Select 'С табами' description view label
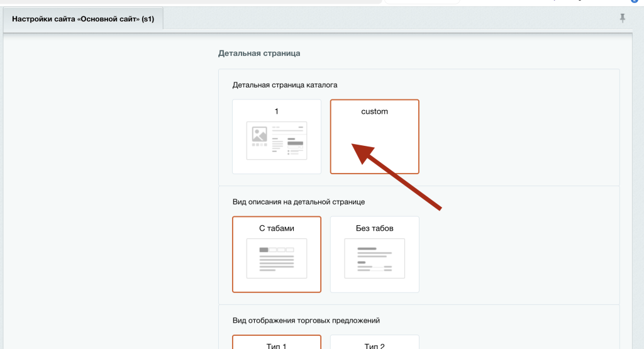 click(x=277, y=228)
